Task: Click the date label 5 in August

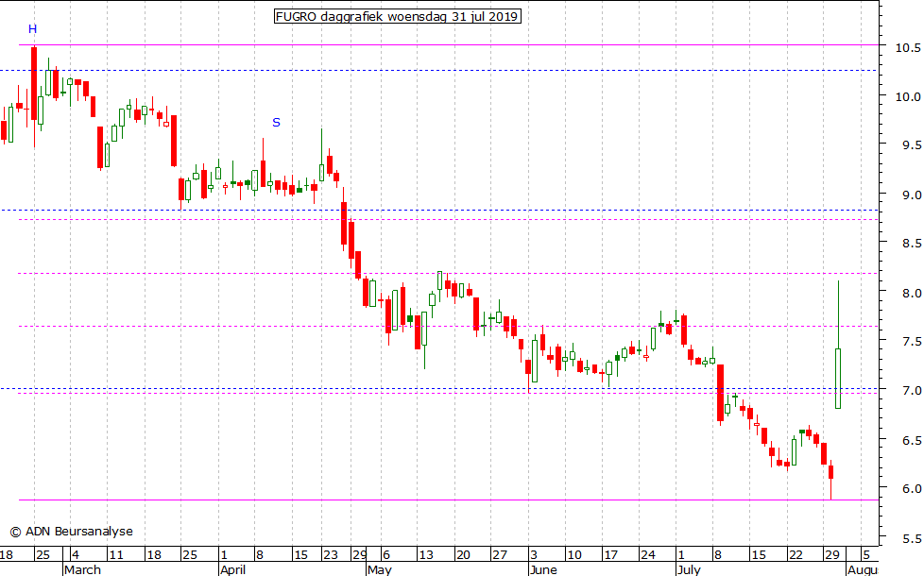Action: tap(866, 555)
